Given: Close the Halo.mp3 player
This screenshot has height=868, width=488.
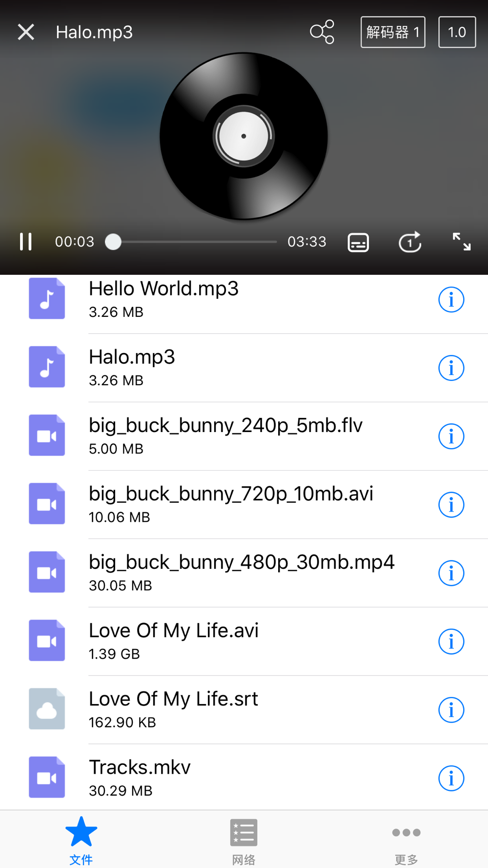Looking at the screenshot, I should 26,32.
